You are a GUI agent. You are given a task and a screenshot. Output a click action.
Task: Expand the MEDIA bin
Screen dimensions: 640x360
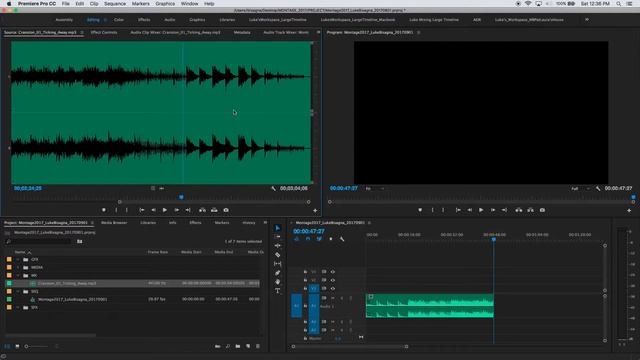(18, 267)
